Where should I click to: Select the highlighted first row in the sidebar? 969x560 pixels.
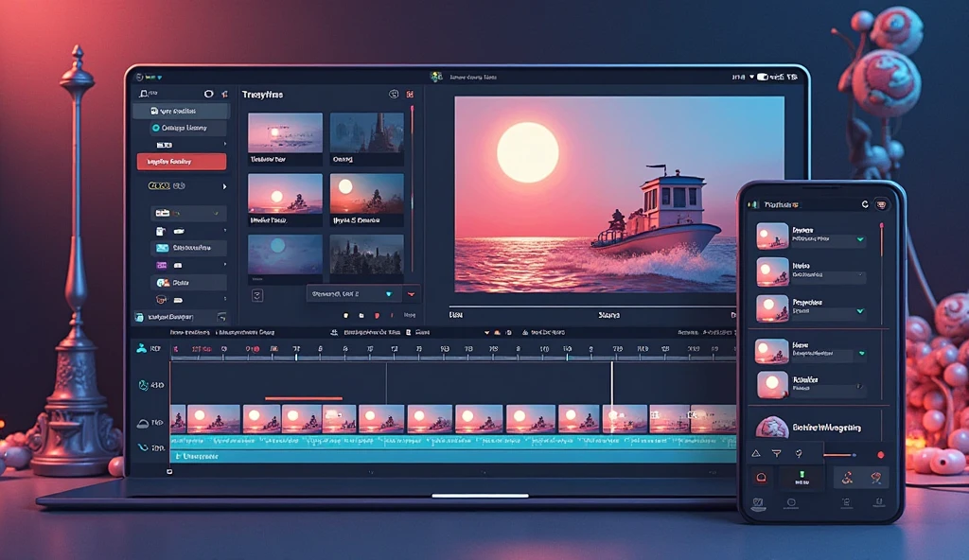click(182, 112)
